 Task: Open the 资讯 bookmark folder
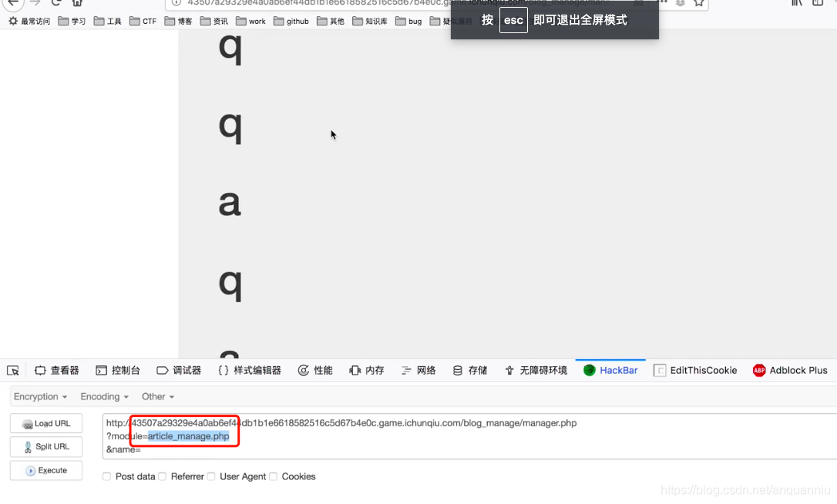pos(214,22)
